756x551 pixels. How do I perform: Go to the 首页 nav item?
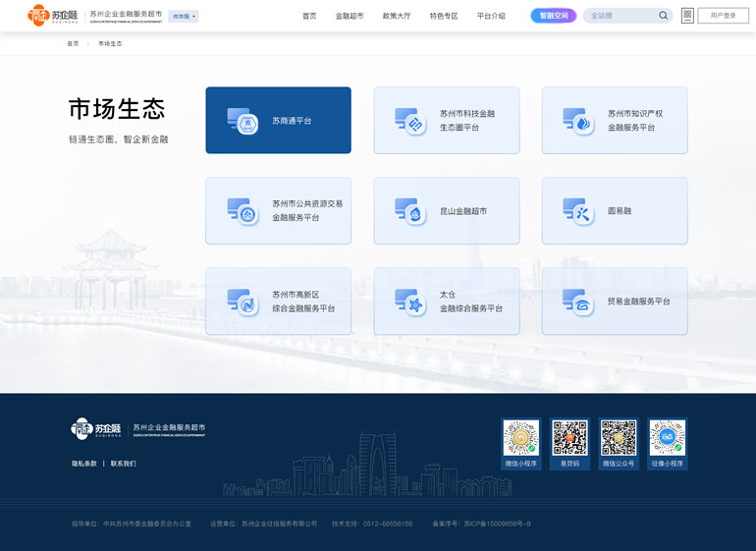click(309, 17)
